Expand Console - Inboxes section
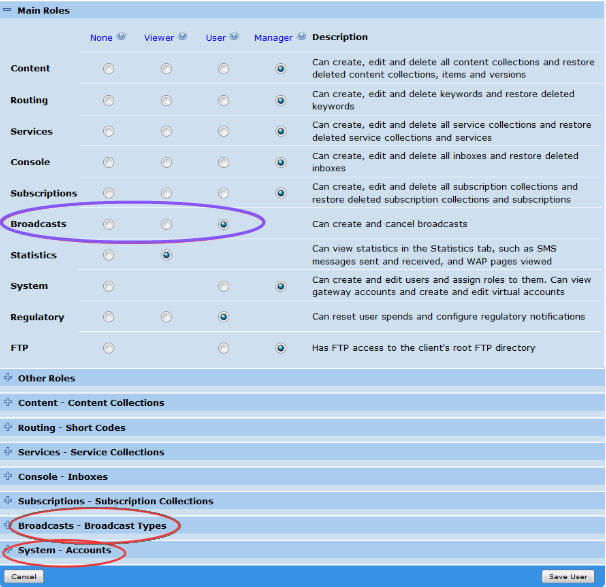 click(8, 476)
